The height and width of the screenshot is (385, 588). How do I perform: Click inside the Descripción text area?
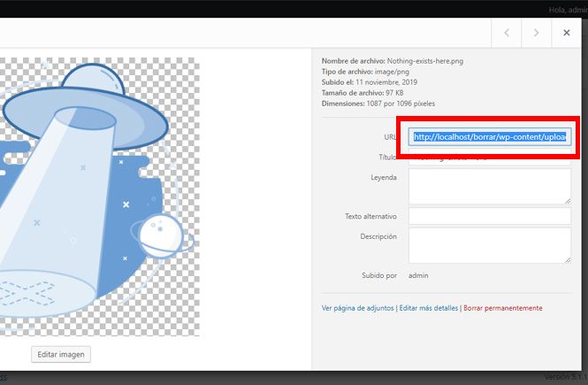click(x=490, y=245)
